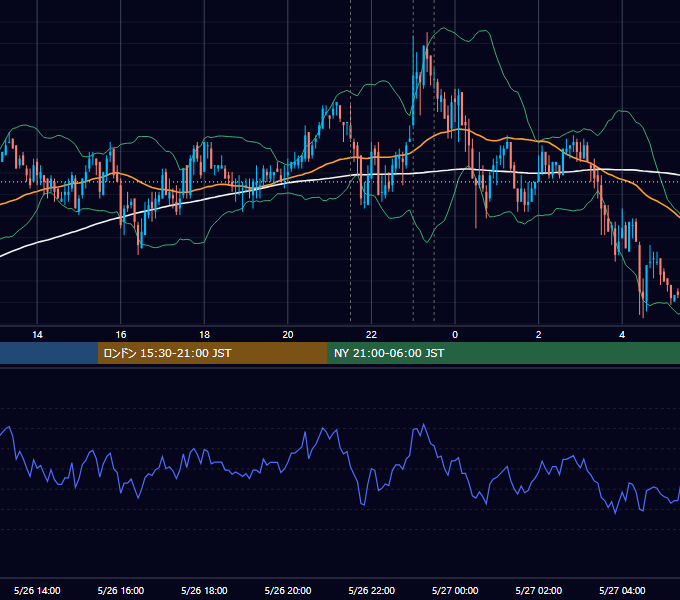
Task: Select the hour label 4 on price axis
Action: 622,335
